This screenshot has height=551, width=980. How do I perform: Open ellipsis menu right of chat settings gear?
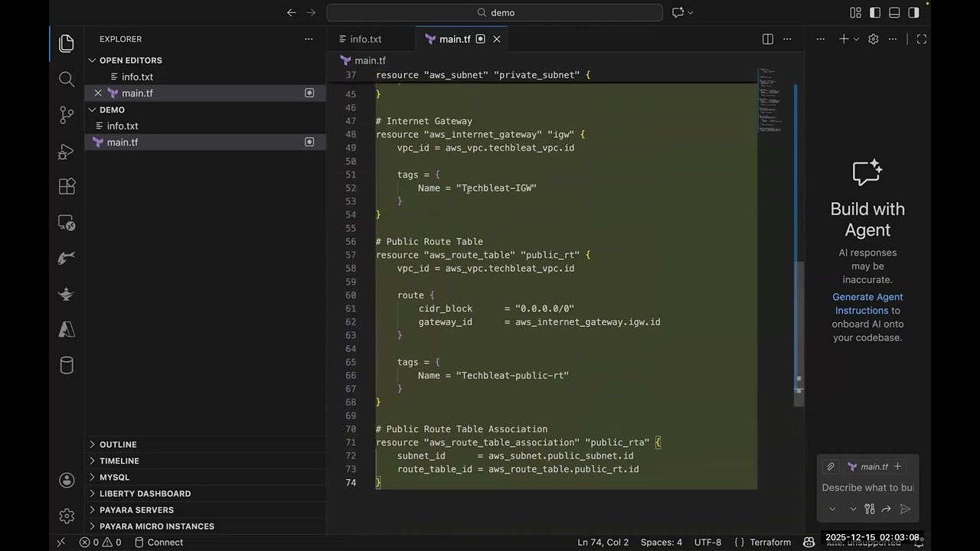893,39
